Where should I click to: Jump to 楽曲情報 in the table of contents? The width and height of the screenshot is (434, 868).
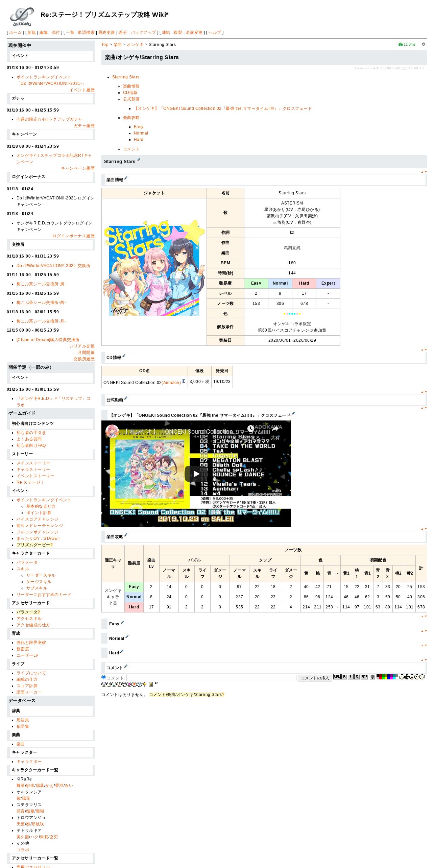point(131,86)
